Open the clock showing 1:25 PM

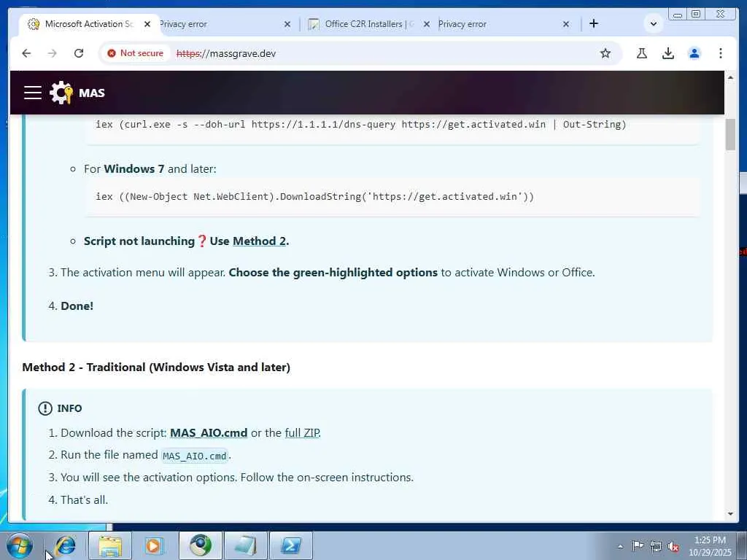(710, 545)
